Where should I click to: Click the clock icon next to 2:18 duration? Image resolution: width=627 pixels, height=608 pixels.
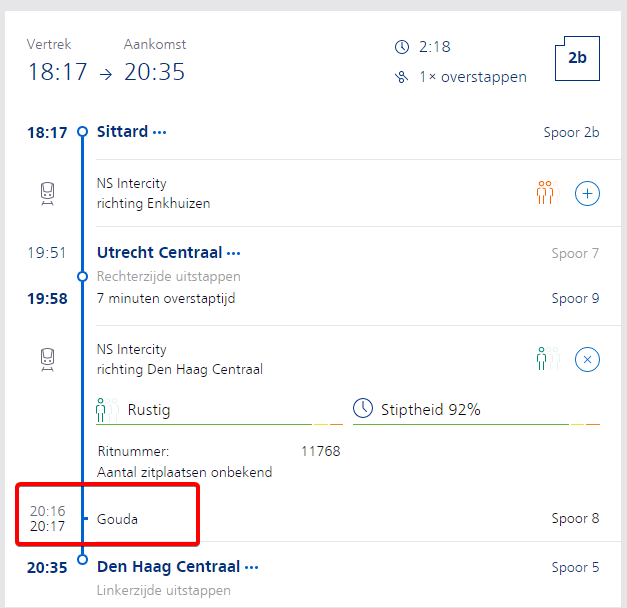click(402, 47)
